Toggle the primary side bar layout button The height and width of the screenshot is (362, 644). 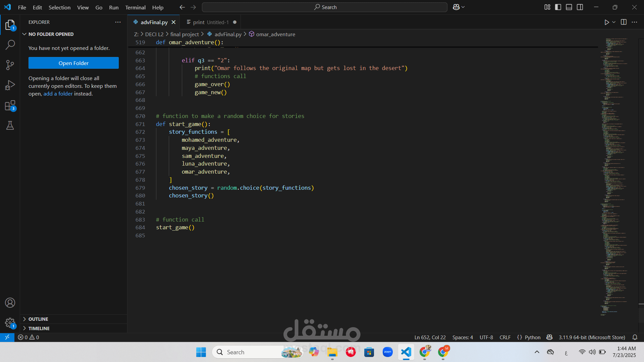point(558,7)
